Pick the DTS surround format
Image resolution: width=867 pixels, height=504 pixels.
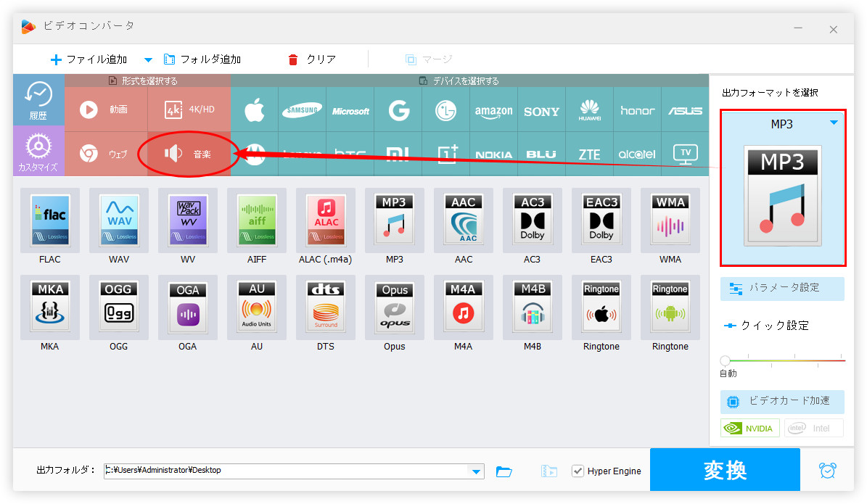[x=326, y=307]
